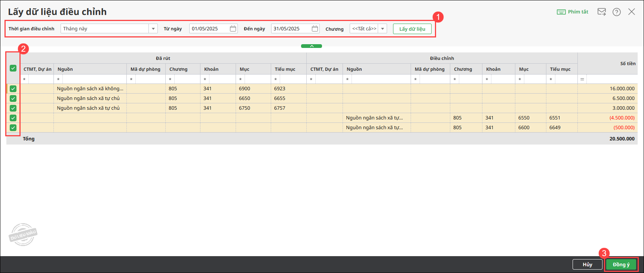Uncheck the row with Tiểu mục 6655
Screen dimensions: 644x273
13,98
